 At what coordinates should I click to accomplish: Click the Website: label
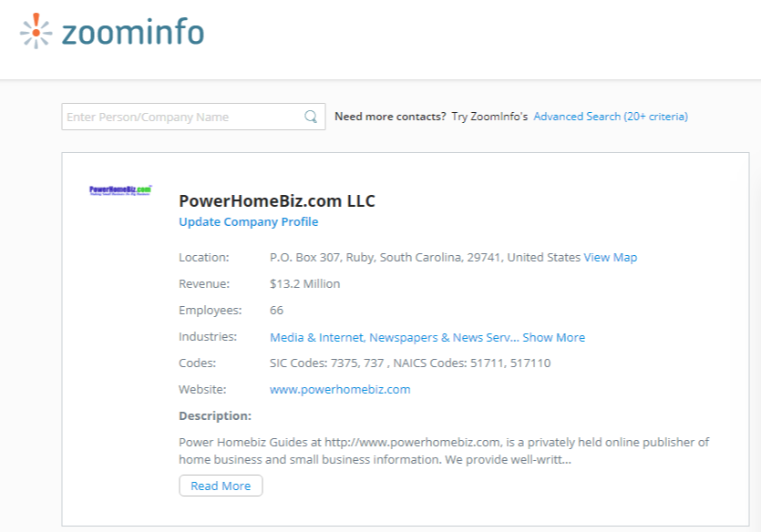point(202,389)
